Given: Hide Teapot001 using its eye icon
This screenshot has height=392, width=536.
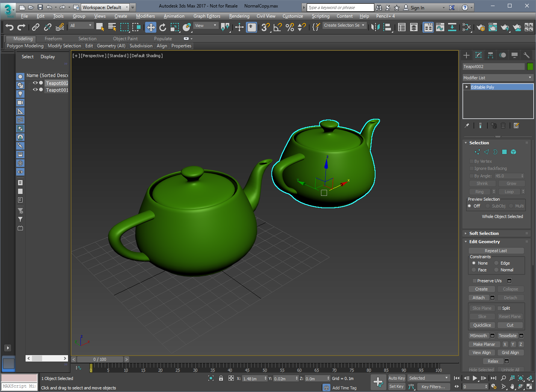Looking at the screenshot, I should (35, 90).
